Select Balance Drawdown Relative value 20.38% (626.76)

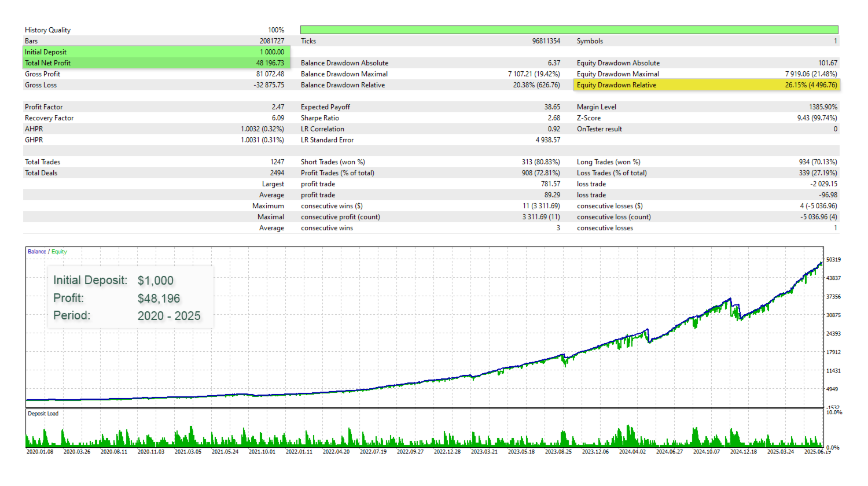click(x=536, y=85)
